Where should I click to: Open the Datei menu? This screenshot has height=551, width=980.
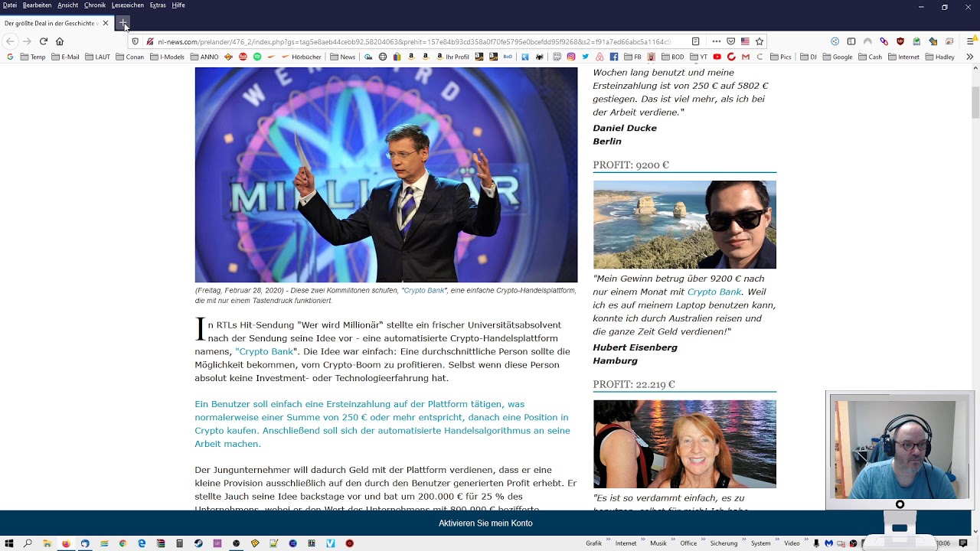pos(10,5)
